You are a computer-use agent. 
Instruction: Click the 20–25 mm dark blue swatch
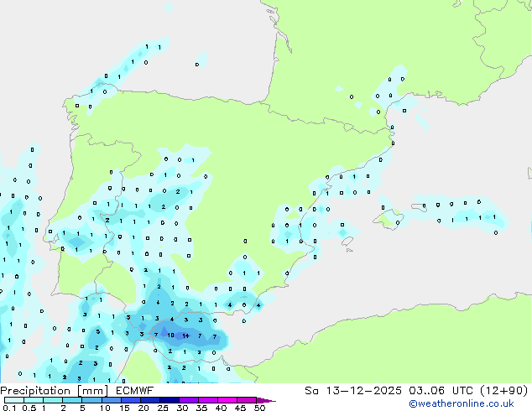coord(149,400)
